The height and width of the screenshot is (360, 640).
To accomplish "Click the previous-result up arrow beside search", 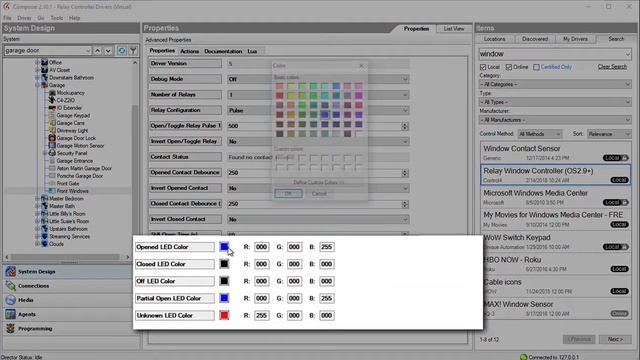I will [97, 51].
